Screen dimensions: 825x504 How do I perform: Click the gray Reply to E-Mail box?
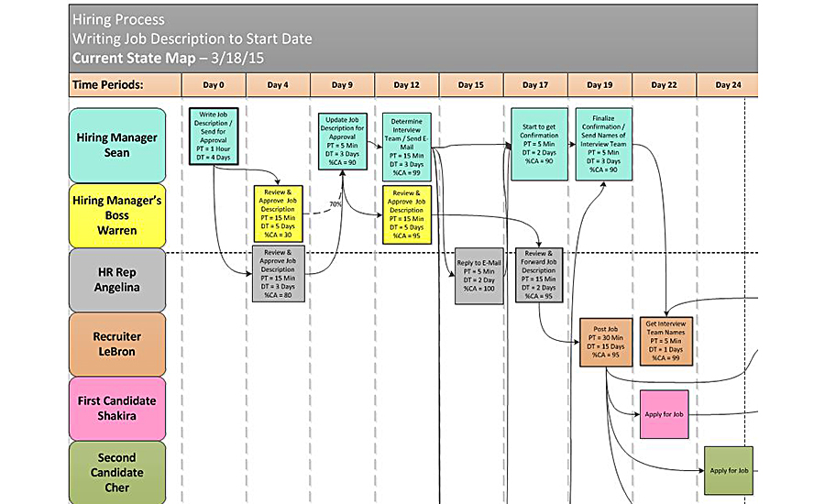(478, 276)
